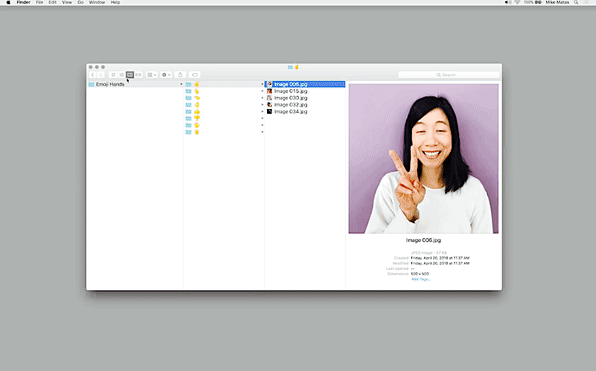Click the volume icon in menu bar
Image resolution: width=596 pixels, height=371 pixels.
[x=507, y=2]
